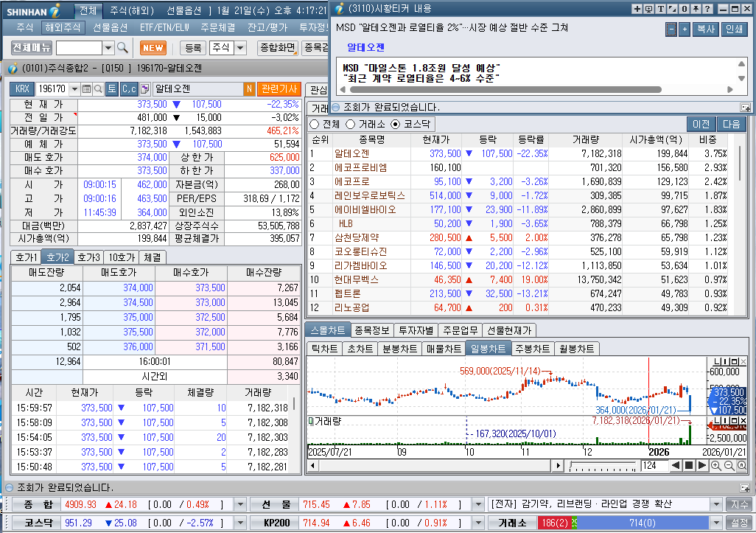Click the 전체메뉴 button
Image resolution: width=756 pixels, height=533 pixels.
click(32, 47)
